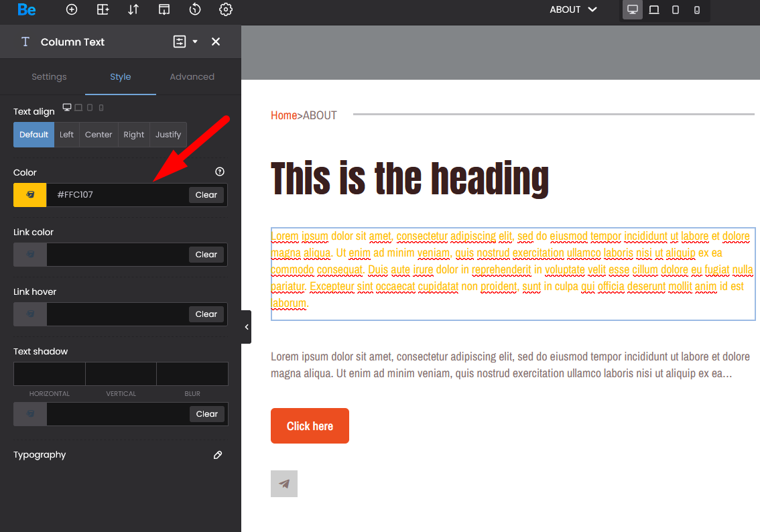
Task: Open the Text shadow color swatch
Action: 30,414
